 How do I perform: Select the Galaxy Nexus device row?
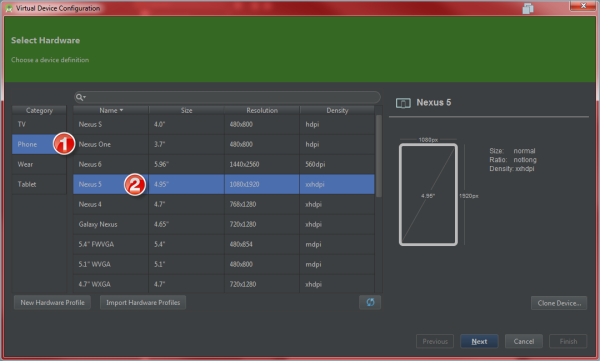(x=224, y=224)
